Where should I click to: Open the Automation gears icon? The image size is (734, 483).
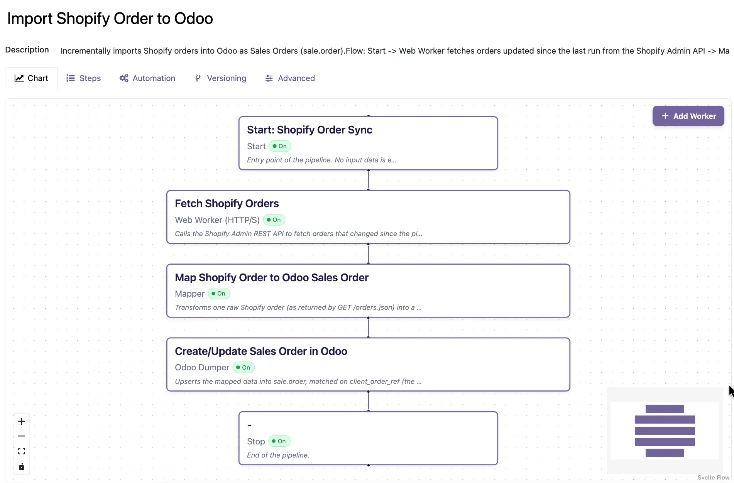coord(124,78)
